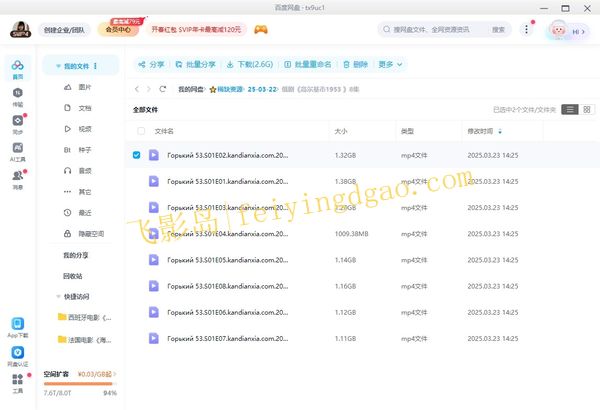Click the 批量重命名 batch rename button
600x410 pixels.
[308, 64]
